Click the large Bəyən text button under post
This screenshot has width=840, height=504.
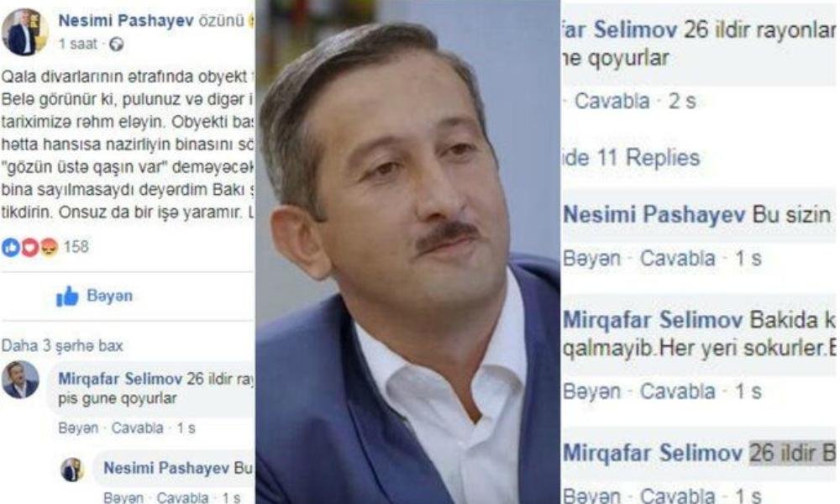pyautogui.click(x=109, y=296)
